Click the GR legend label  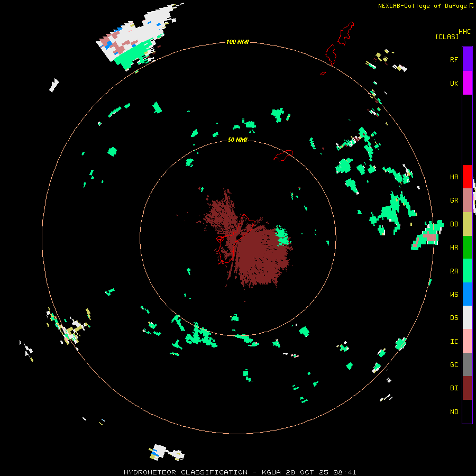(x=454, y=200)
